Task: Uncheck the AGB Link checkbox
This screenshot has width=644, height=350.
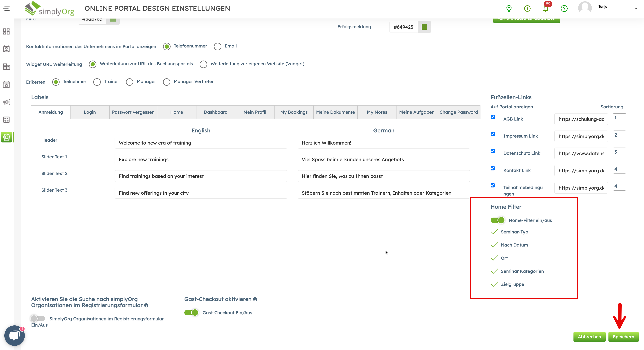Action: click(x=493, y=117)
